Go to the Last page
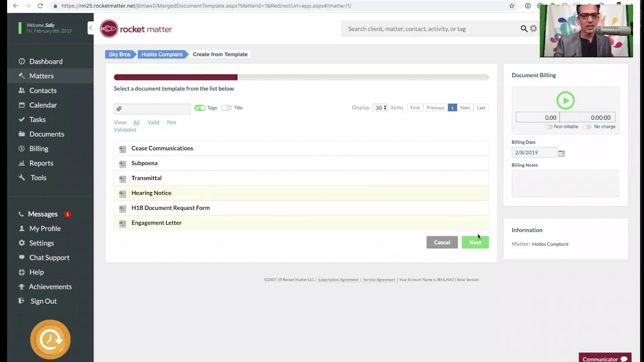Screen dimensions: 644x362 [x=481, y=108]
